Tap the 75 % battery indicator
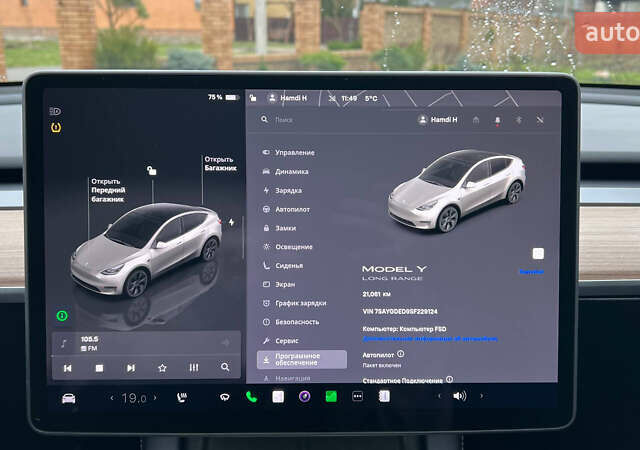 [223, 97]
